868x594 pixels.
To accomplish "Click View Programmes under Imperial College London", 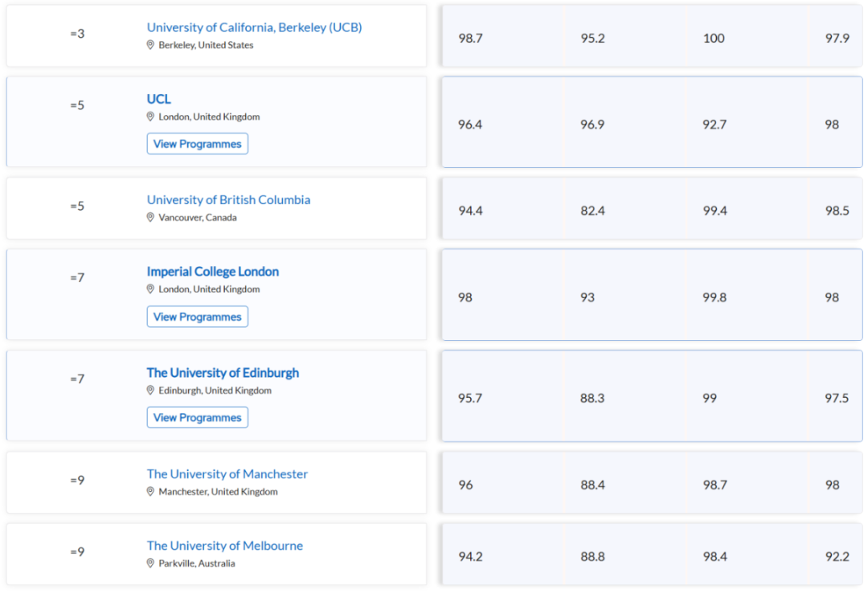I will pos(198,317).
